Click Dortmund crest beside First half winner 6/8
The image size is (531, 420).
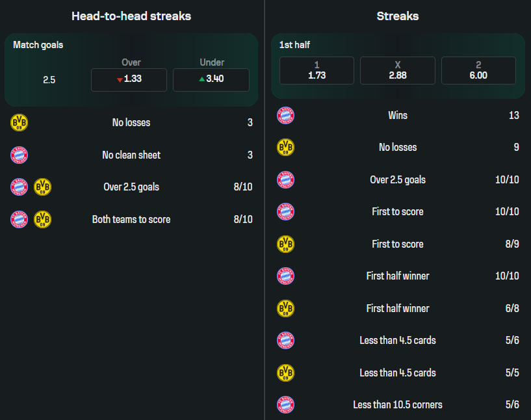coord(286,308)
